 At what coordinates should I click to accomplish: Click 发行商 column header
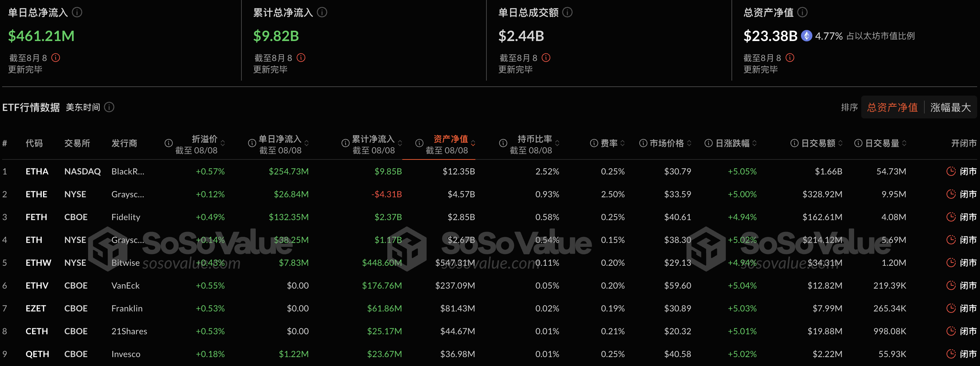(124, 143)
